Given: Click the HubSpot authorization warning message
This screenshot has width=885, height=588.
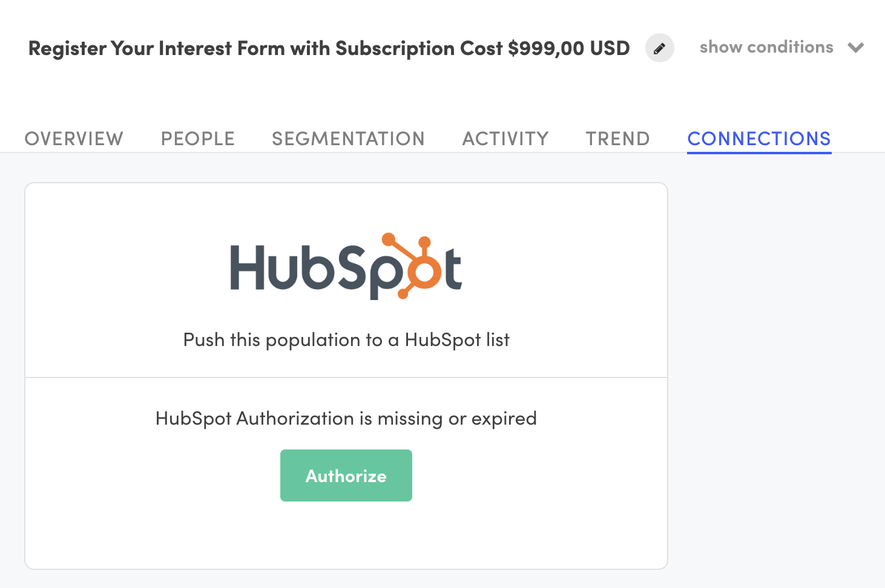Looking at the screenshot, I should pos(346,418).
